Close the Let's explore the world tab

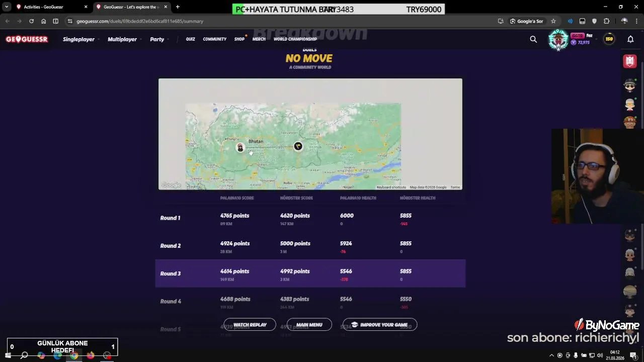(166, 7)
